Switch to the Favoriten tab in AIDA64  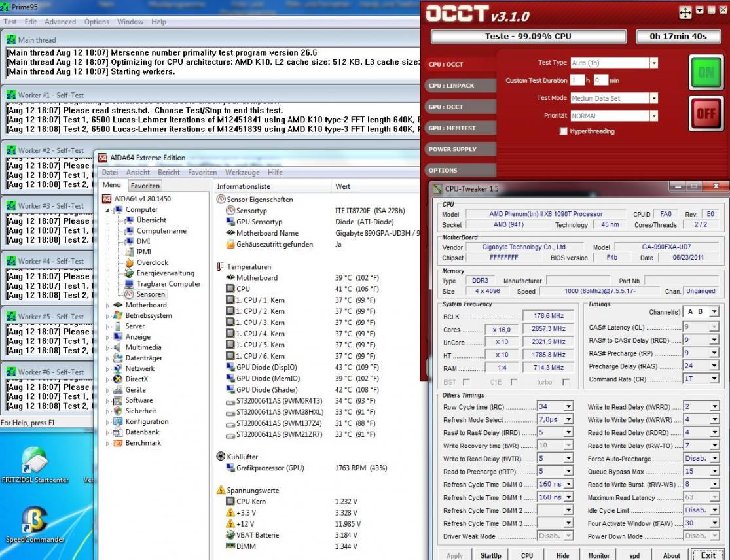[x=145, y=186]
